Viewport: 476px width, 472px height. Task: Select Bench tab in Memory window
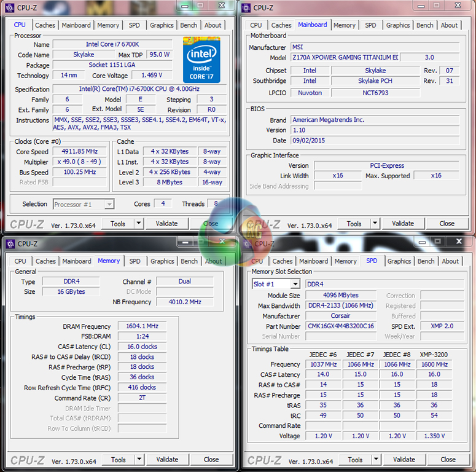(x=189, y=261)
